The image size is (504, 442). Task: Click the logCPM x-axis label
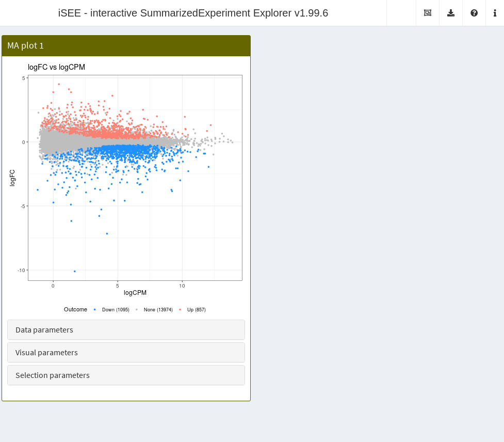coord(135,293)
